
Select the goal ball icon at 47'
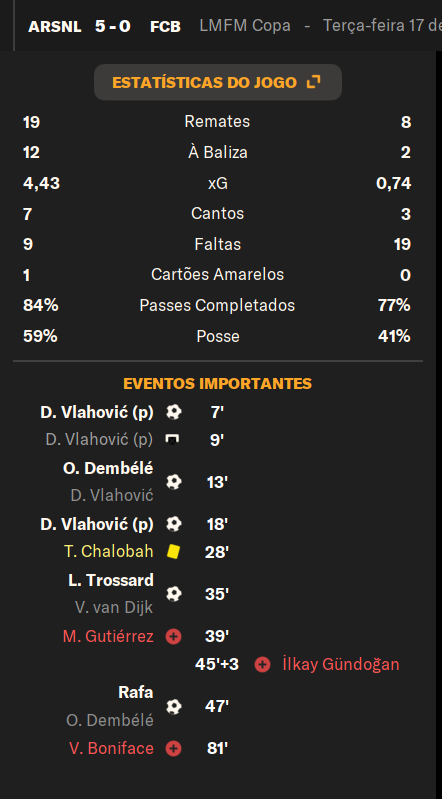click(173, 706)
